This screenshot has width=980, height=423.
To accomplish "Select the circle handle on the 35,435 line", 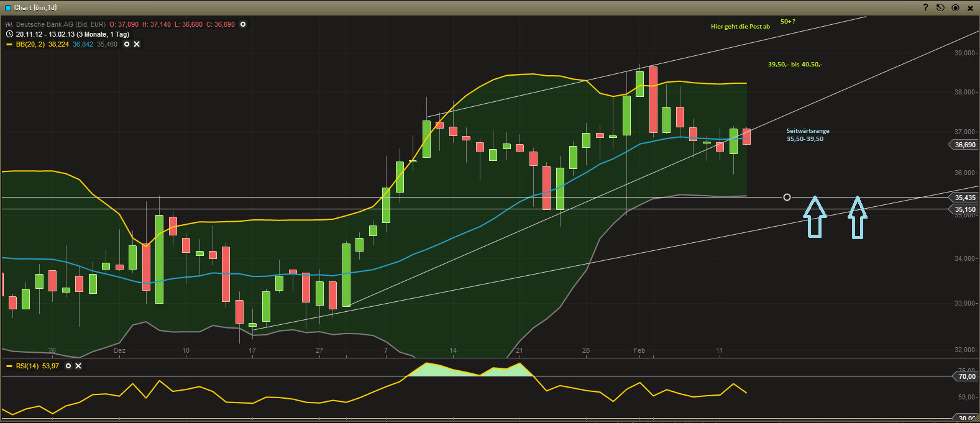I will click(787, 197).
